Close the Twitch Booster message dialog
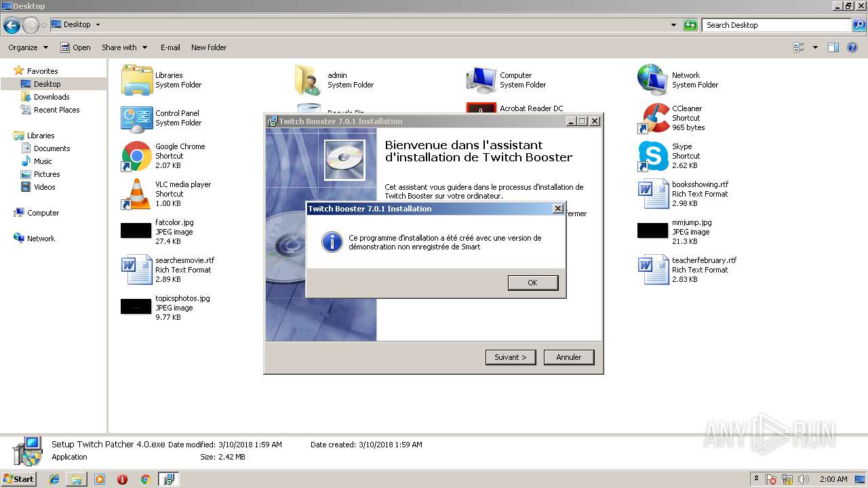868x488 pixels. (x=557, y=209)
